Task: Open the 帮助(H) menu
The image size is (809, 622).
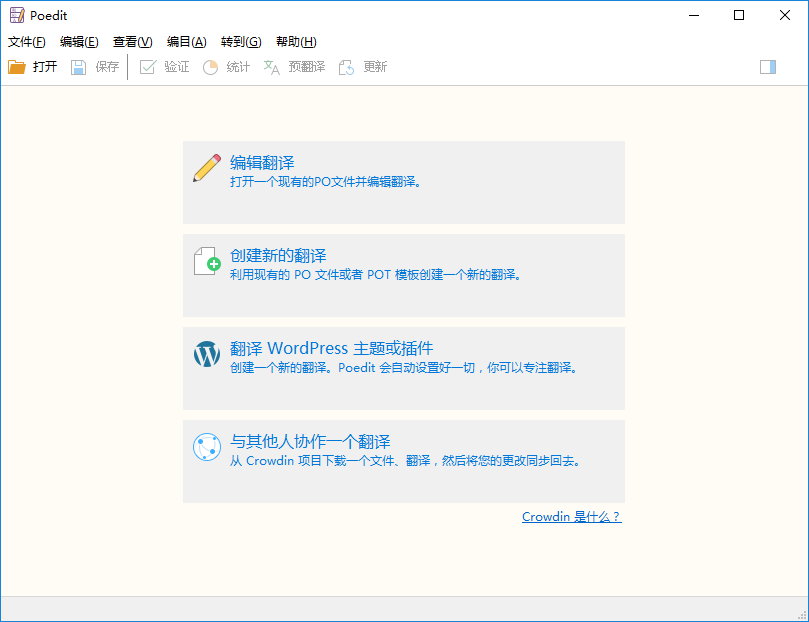Action: [x=296, y=42]
